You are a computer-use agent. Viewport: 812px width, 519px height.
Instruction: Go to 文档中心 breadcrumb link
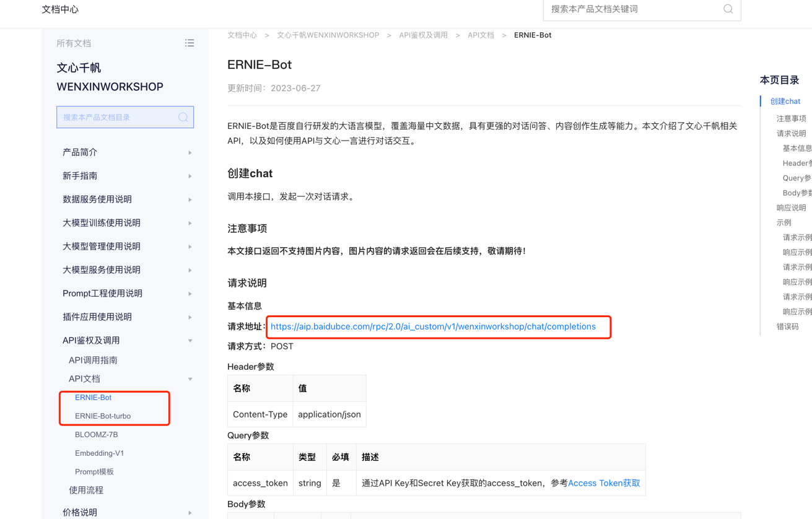(x=242, y=35)
